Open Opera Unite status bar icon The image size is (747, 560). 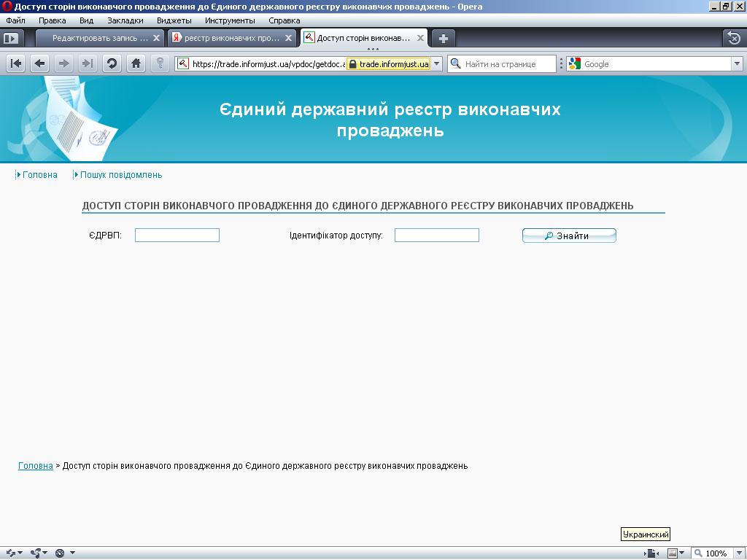36,553
